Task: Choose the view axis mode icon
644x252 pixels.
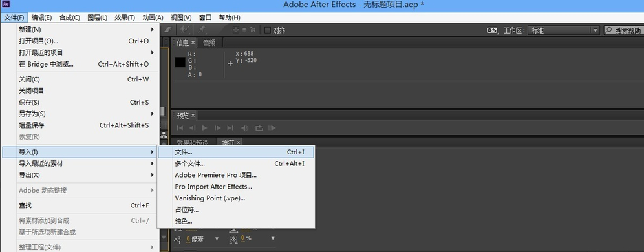Action: click(x=253, y=30)
